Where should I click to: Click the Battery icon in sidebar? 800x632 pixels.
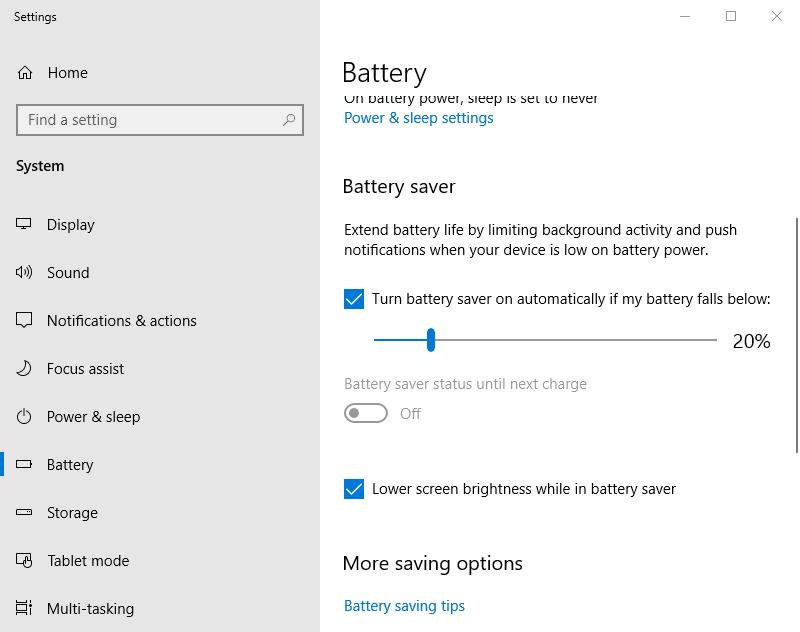pos(23,464)
